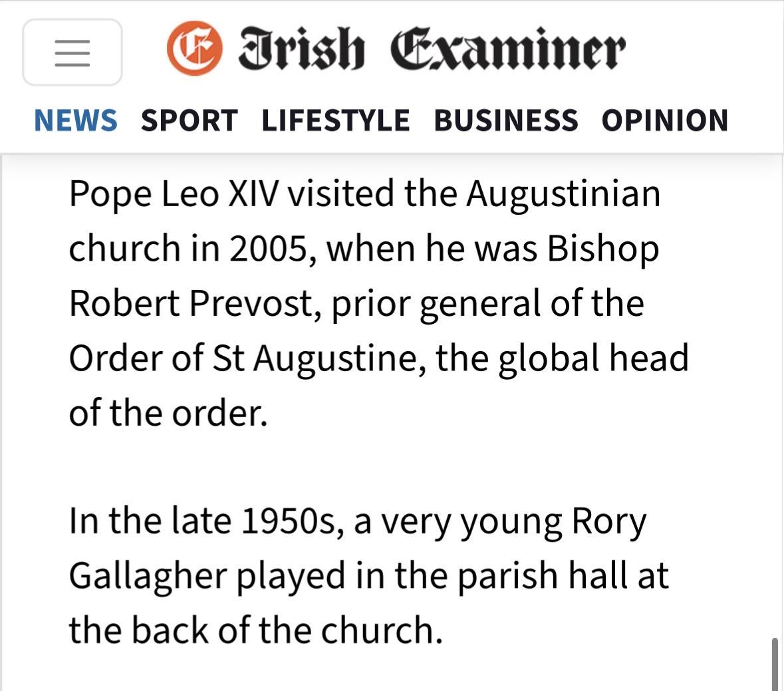The width and height of the screenshot is (784, 691).
Task: Click the phrase "global head" in the article
Action: (593, 358)
